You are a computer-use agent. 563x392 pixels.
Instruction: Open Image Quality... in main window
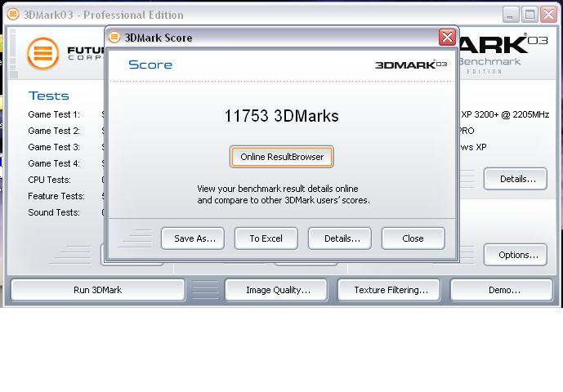pyautogui.click(x=276, y=290)
